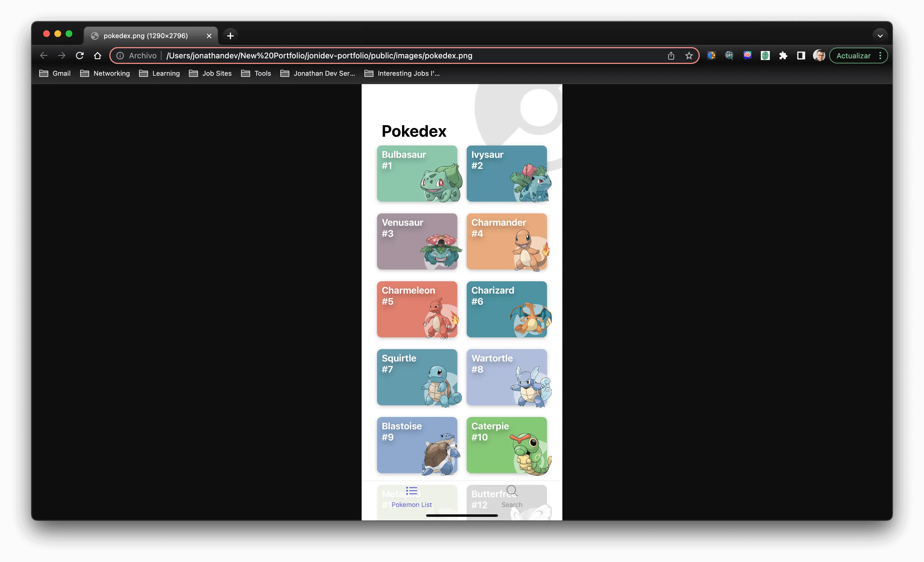Open the green extension icon
Viewport: 924px width, 562px height.
pos(765,56)
